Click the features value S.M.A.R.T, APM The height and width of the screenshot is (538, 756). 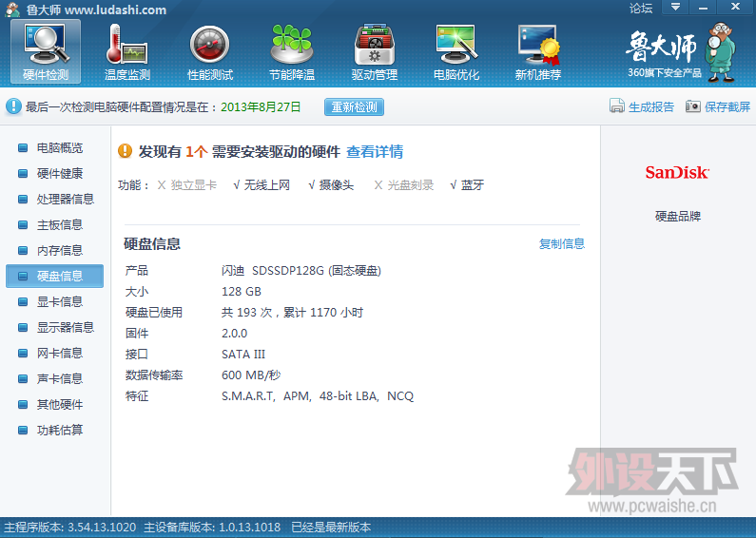318,396
